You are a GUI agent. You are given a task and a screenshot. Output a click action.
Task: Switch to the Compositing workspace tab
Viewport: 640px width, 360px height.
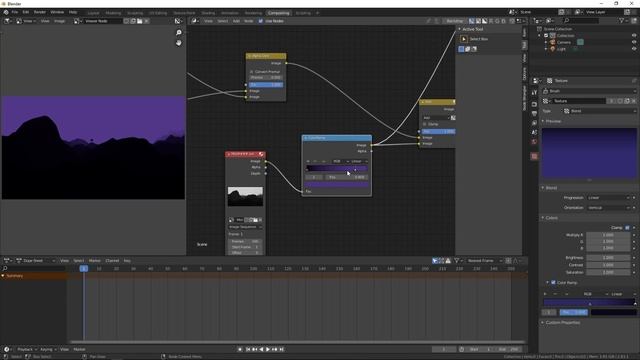click(x=278, y=13)
